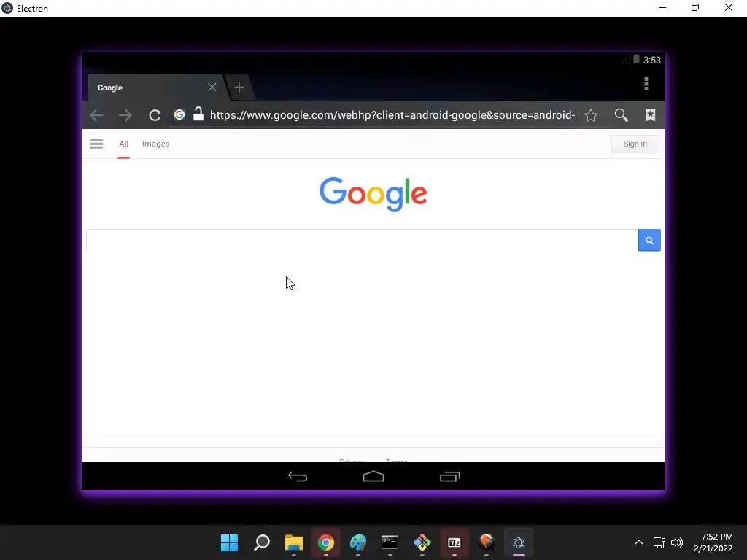Click the 3:53 Android clock
This screenshot has height=560, width=747.
pyautogui.click(x=651, y=60)
